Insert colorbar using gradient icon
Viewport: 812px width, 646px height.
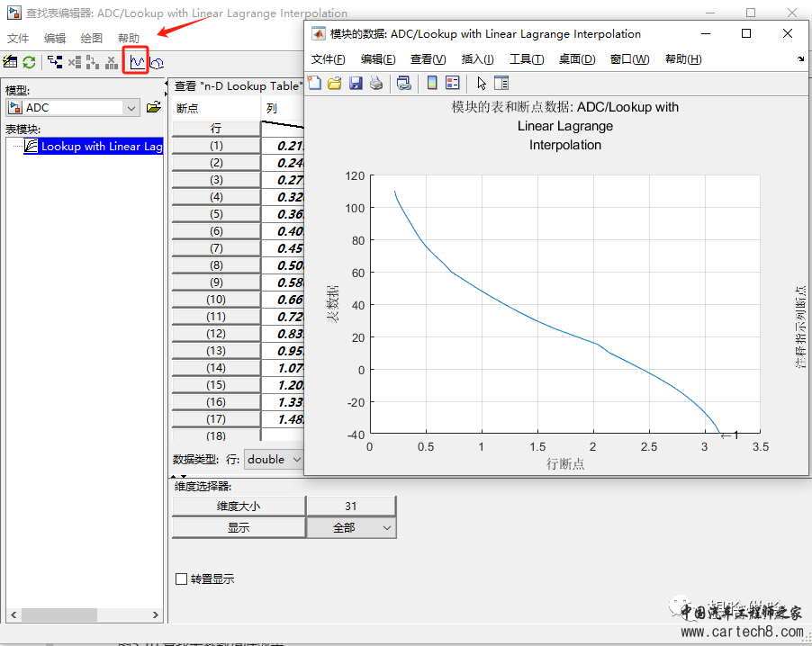432,83
